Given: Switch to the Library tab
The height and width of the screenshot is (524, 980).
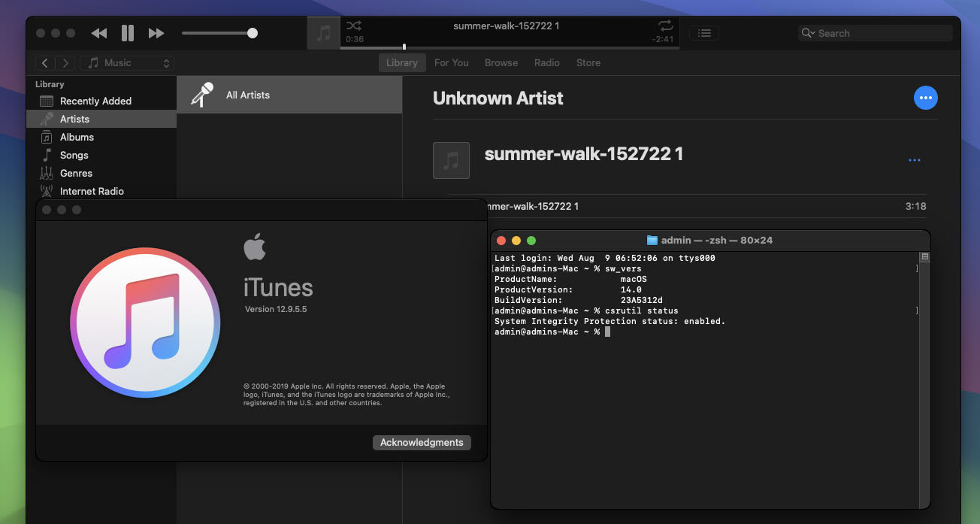Looking at the screenshot, I should tap(402, 62).
